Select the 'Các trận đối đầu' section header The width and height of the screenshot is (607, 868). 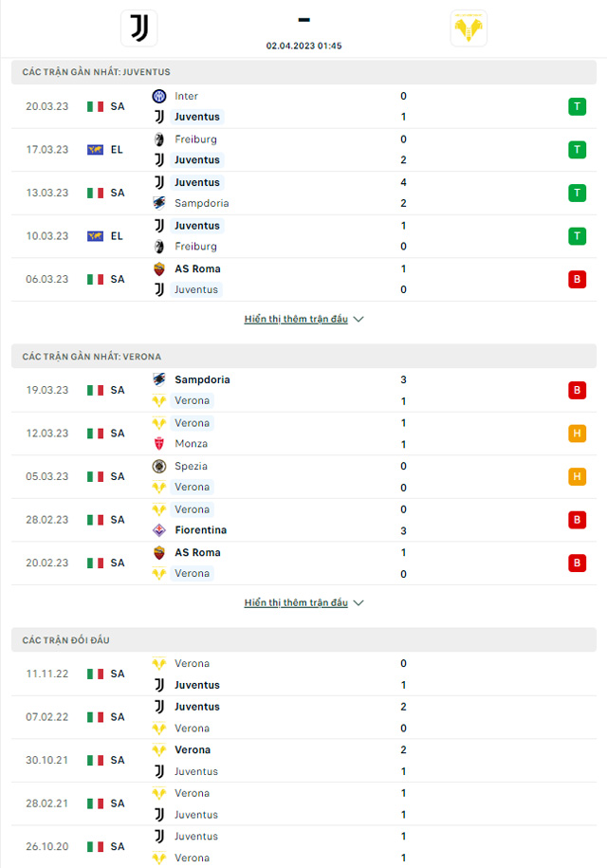coord(66,640)
